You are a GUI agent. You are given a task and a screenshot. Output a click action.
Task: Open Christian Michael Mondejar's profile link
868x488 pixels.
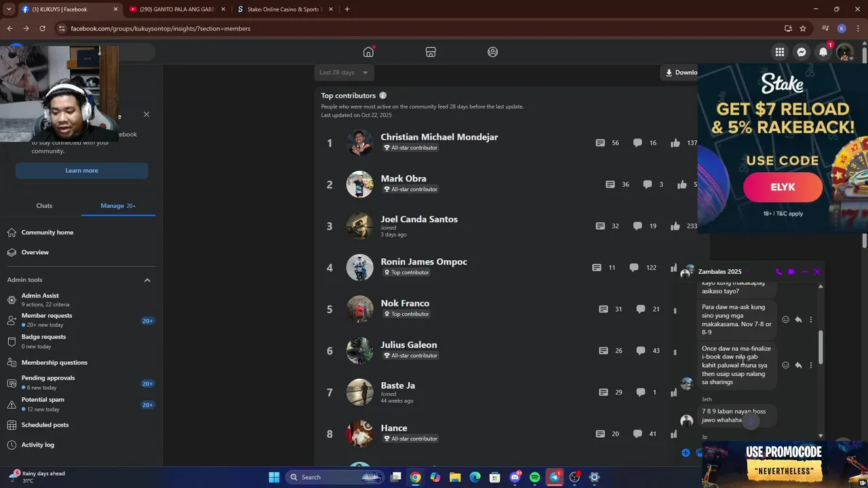439,137
